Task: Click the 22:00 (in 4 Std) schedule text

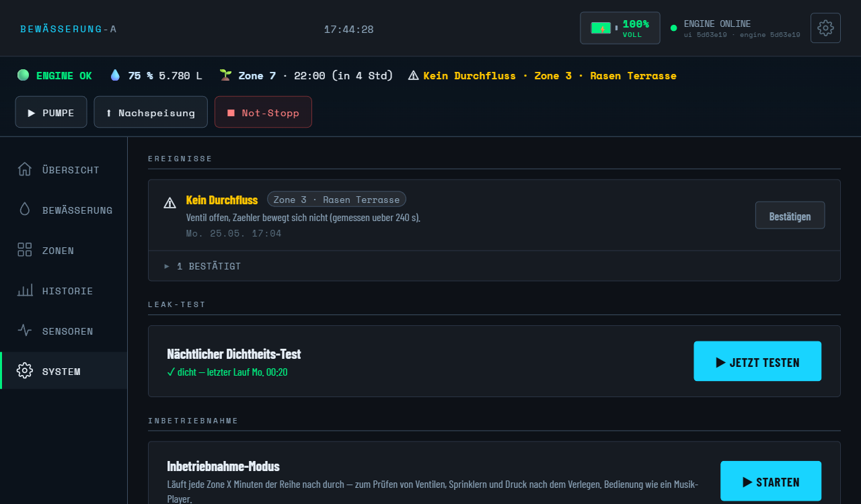Action: pyautogui.click(x=343, y=75)
